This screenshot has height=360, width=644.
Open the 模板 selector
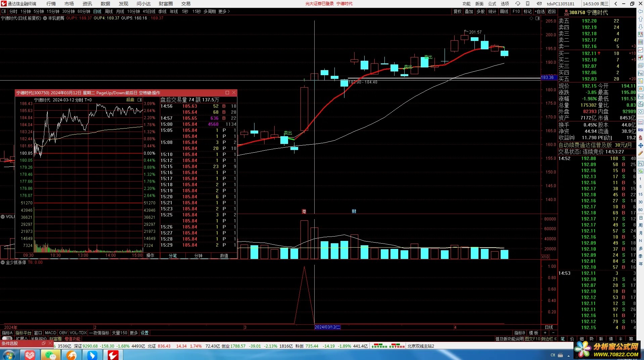click(534, 333)
